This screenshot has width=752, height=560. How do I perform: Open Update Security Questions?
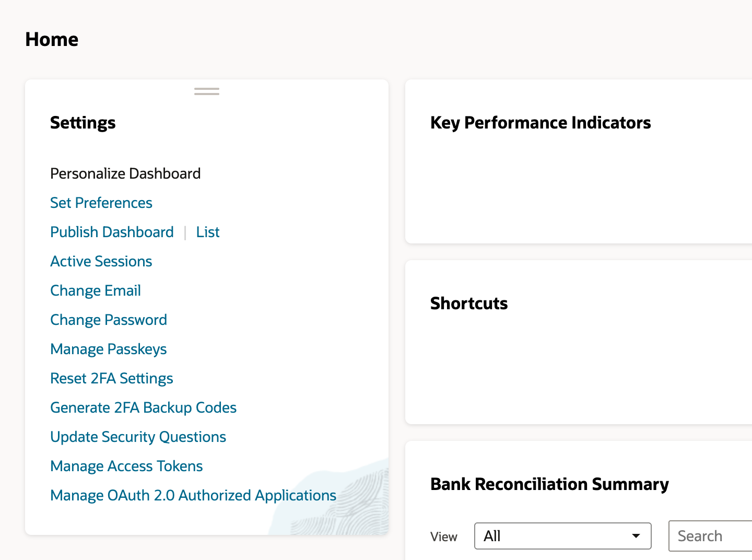point(138,437)
